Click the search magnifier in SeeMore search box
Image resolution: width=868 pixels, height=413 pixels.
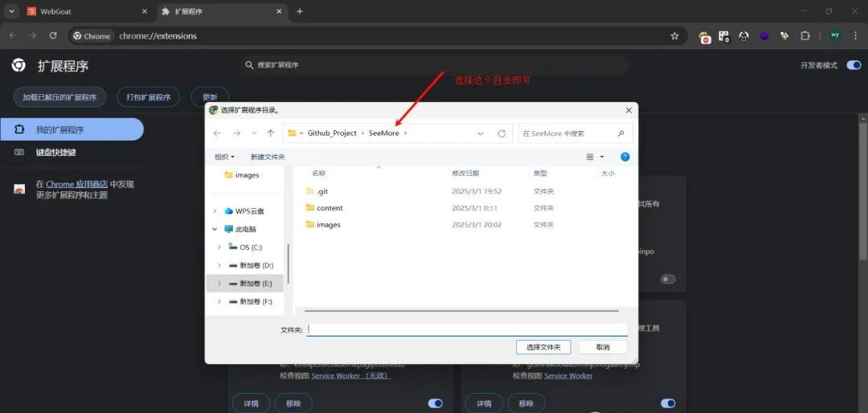[620, 133]
